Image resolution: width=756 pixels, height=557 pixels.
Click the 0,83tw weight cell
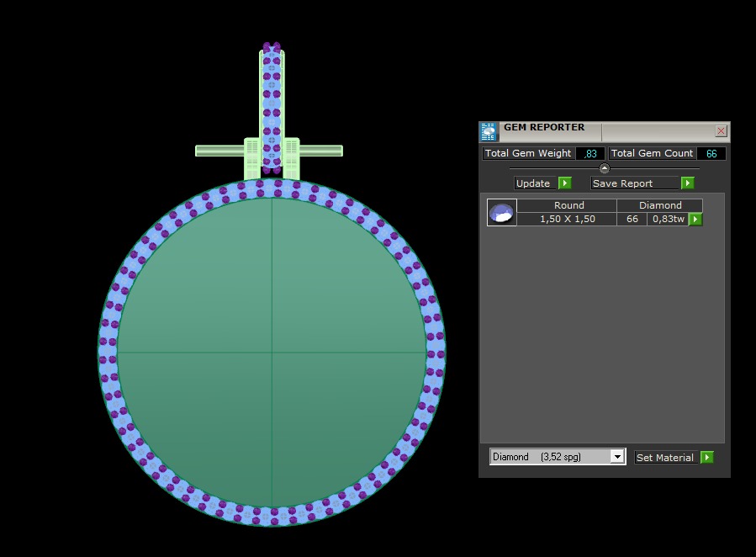[x=668, y=219]
